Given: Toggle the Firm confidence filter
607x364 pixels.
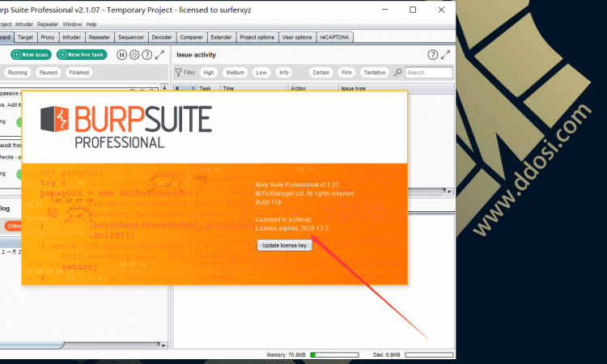Looking at the screenshot, I should click(x=346, y=72).
